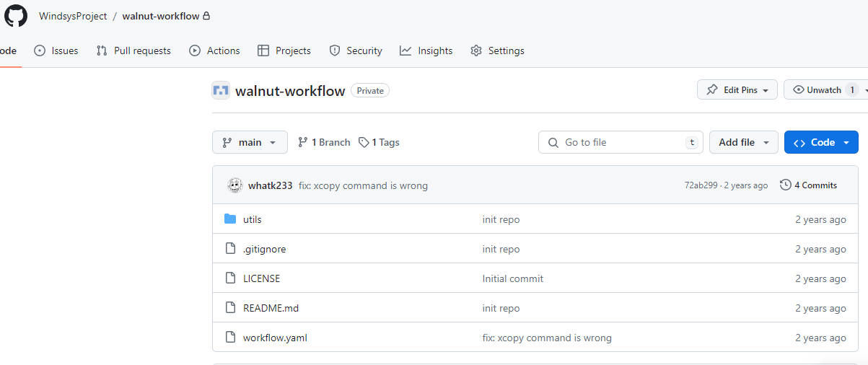Viewport: 868px width, 365px height.
Task: Open the workflow.yaml file
Action: [x=275, y=338]
